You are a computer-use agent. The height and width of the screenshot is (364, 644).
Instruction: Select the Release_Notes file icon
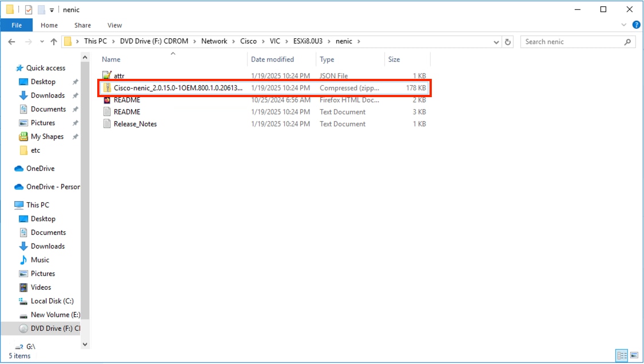[107, 124]
